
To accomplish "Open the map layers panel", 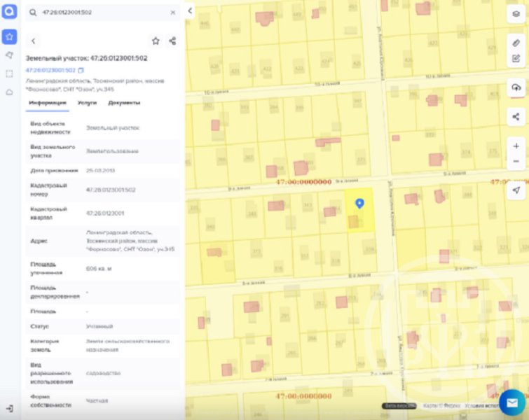I will point(516,14).
